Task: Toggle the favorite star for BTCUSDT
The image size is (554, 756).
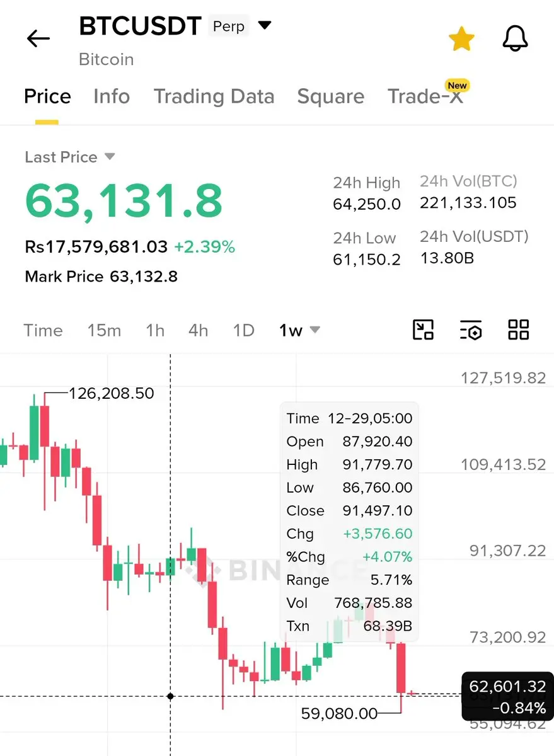Action: [461, 39]
